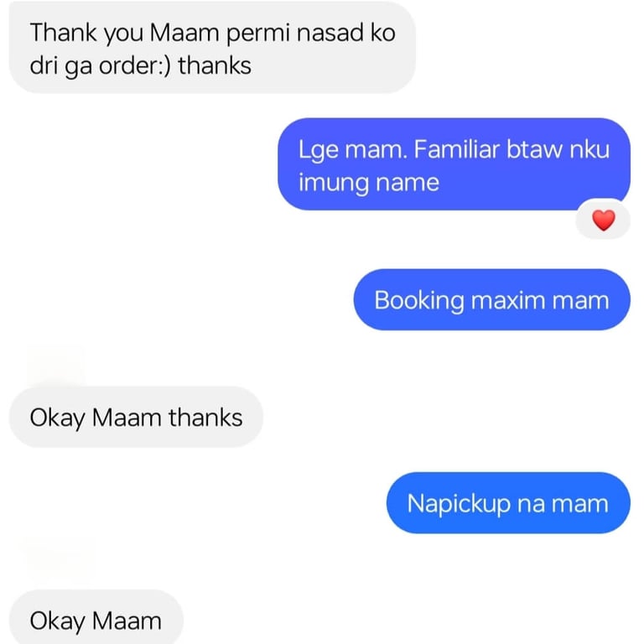Click the word 'Napickup' in the blue bubble
This screenshot has width=644, height=644.
click(x=459, y=504)
